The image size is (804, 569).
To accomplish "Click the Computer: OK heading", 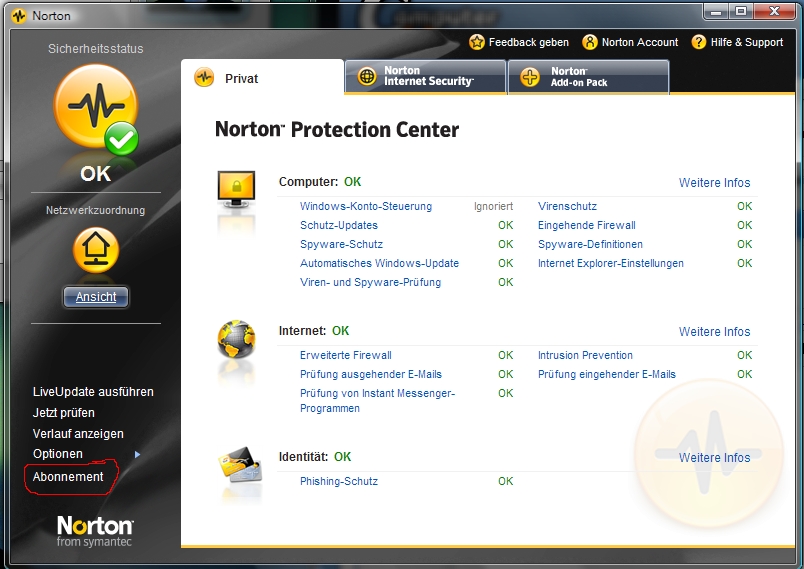I will (x=320, y=182).
